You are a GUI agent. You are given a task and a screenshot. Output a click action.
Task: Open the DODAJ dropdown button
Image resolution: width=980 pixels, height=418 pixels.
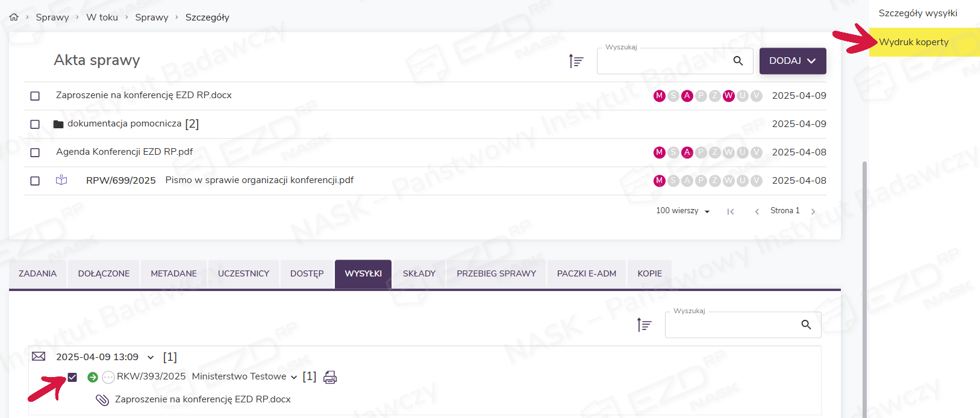tap(792, 61)
